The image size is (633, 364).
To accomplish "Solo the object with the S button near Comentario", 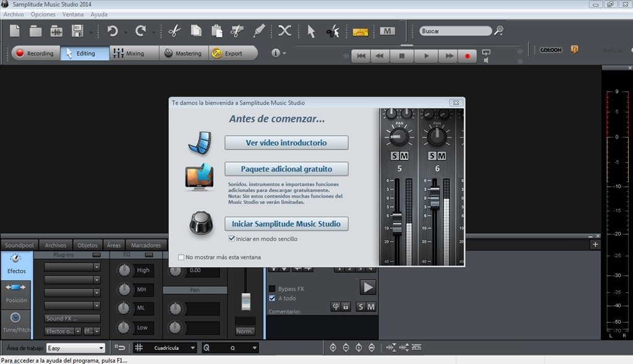I will (x=361, y=307).
